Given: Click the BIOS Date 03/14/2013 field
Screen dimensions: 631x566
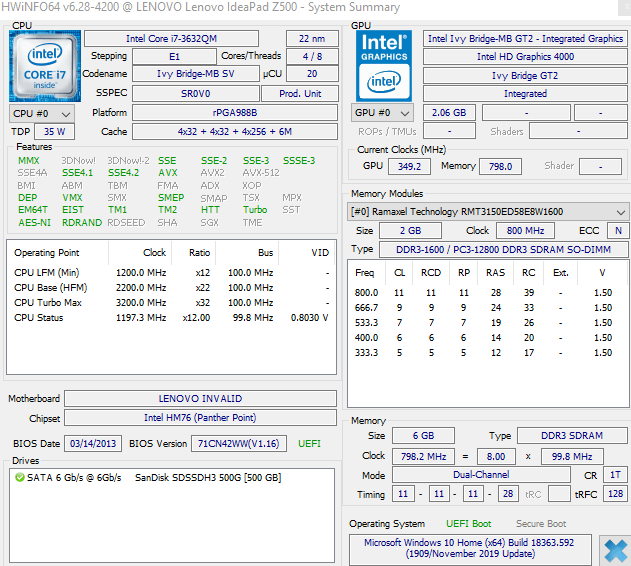Looking at the screenshot, I should [x=93, y=444].
